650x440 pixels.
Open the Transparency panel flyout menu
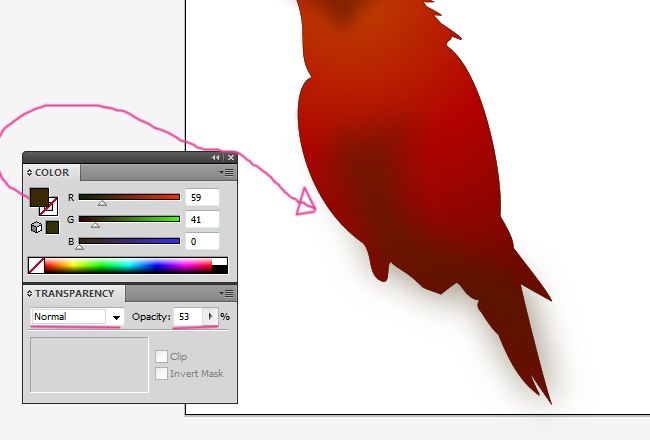[227, 294]
